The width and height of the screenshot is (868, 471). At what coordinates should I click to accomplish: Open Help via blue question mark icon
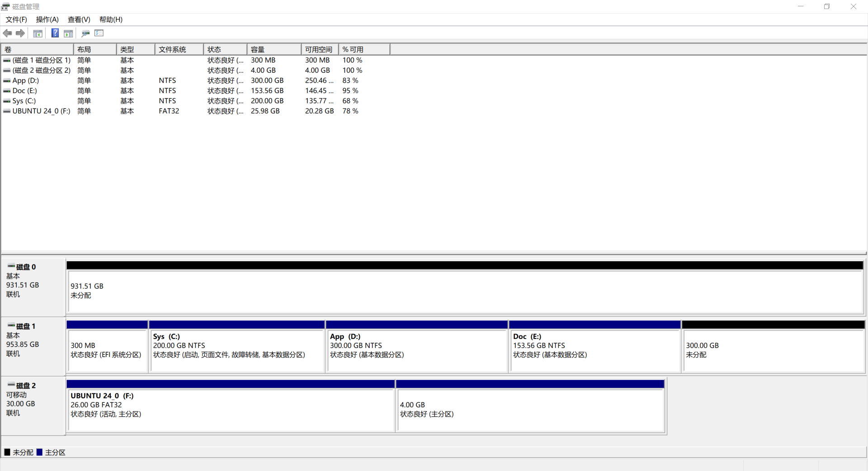55,33
